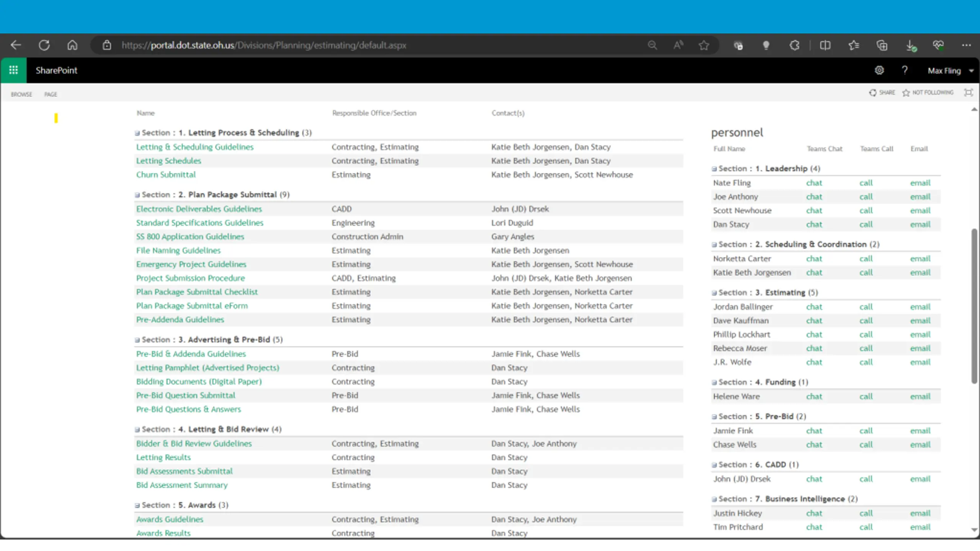Call Chase Wells via Teams
The width and height of the screenshot is (980, 551).
pos(866,445)
